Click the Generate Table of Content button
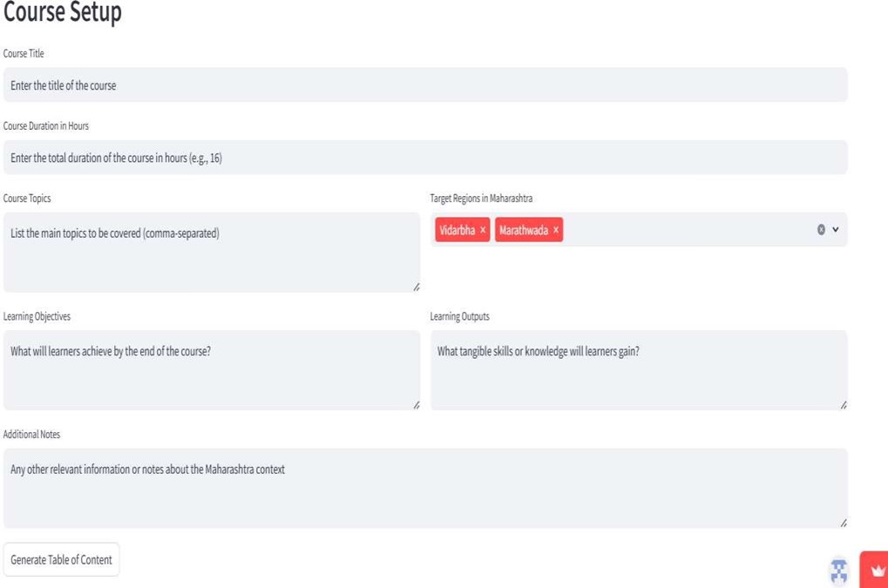Image resolution: width=888 pixels, height=588 pixels. pos(61,560)
